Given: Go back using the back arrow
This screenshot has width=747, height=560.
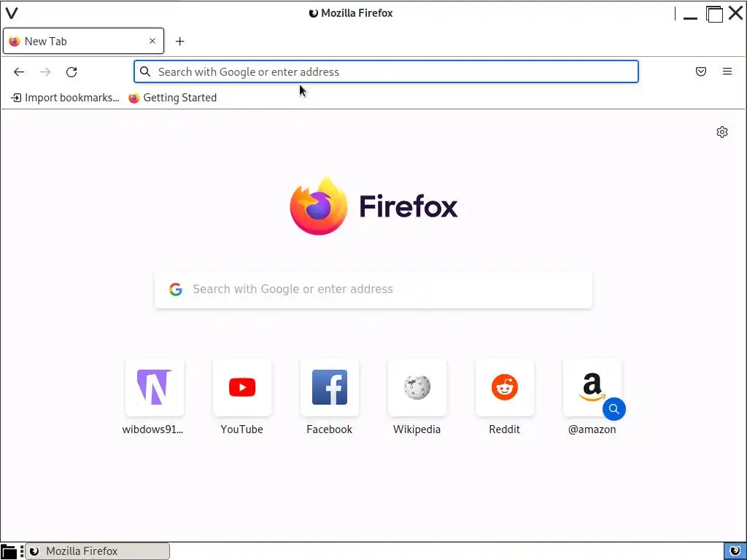Looking at the screenshot, I should (18, 72).
